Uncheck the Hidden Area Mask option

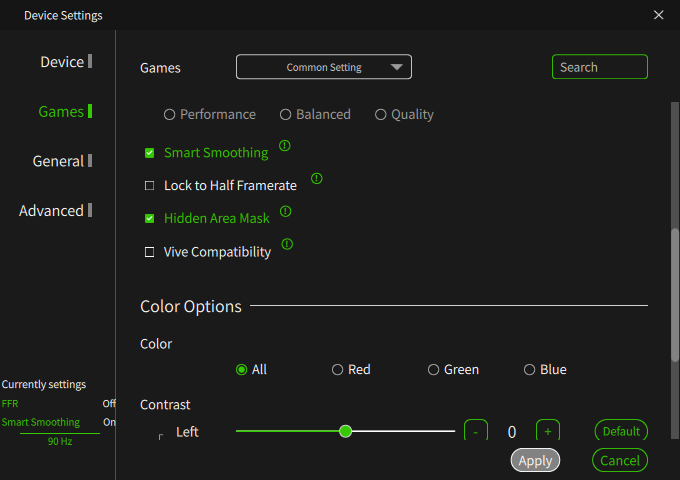(150, 219)
